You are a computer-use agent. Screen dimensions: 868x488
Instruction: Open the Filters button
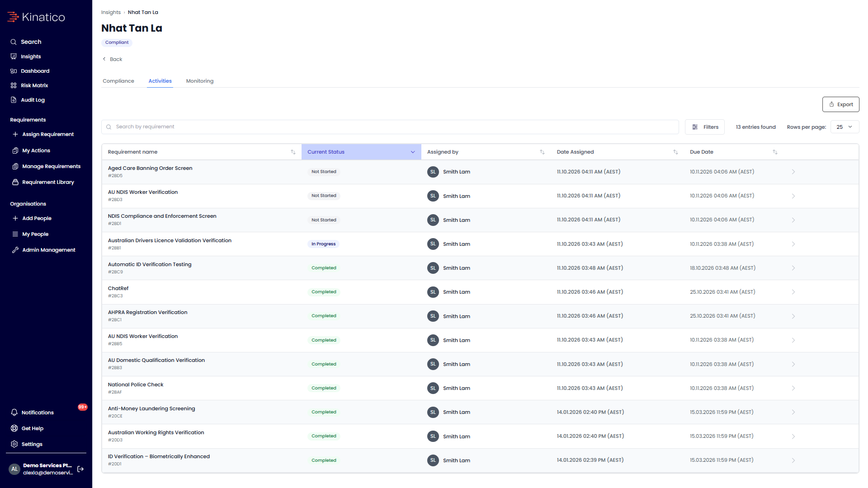click(704, 127)
